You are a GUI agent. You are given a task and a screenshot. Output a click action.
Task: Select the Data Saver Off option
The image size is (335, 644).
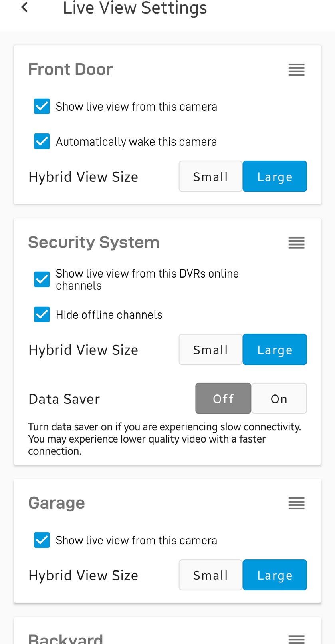223,399
